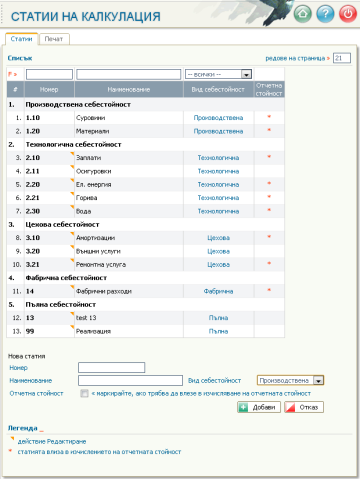Click edit marker on row 99 Реализация
The height and width of the screenshot is (479, 360).
(x=72, y=327)
